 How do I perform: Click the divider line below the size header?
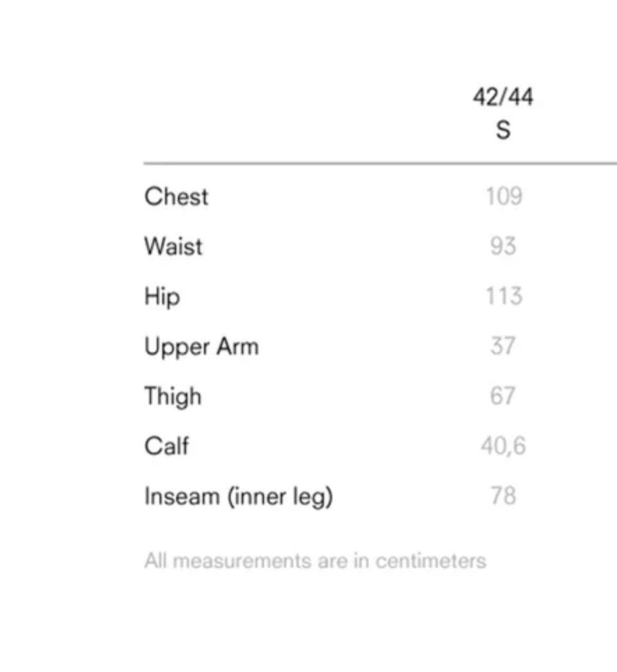coord(379,164)
